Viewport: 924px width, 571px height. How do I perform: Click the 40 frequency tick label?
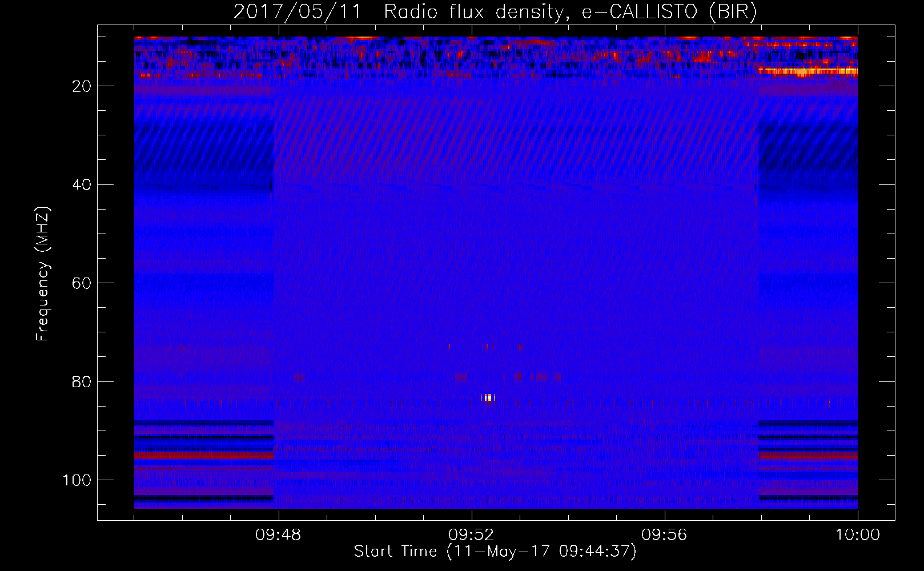click(x=82, y=185)
